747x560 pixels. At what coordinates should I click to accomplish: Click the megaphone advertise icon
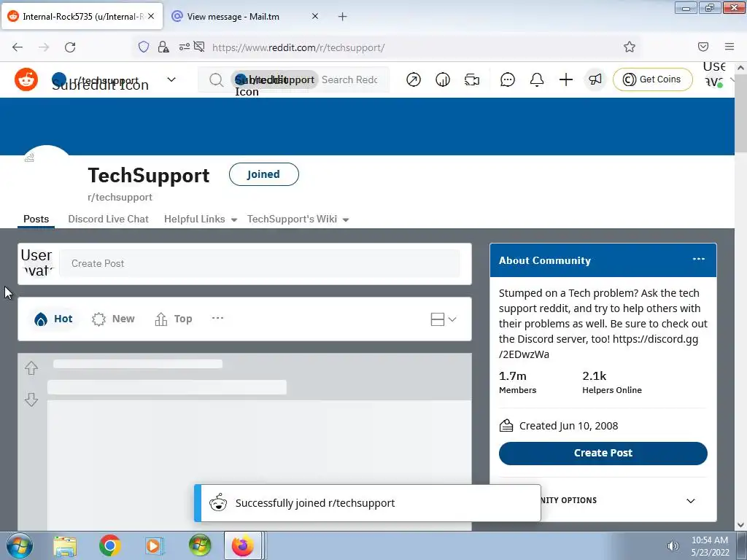(595, 79)
